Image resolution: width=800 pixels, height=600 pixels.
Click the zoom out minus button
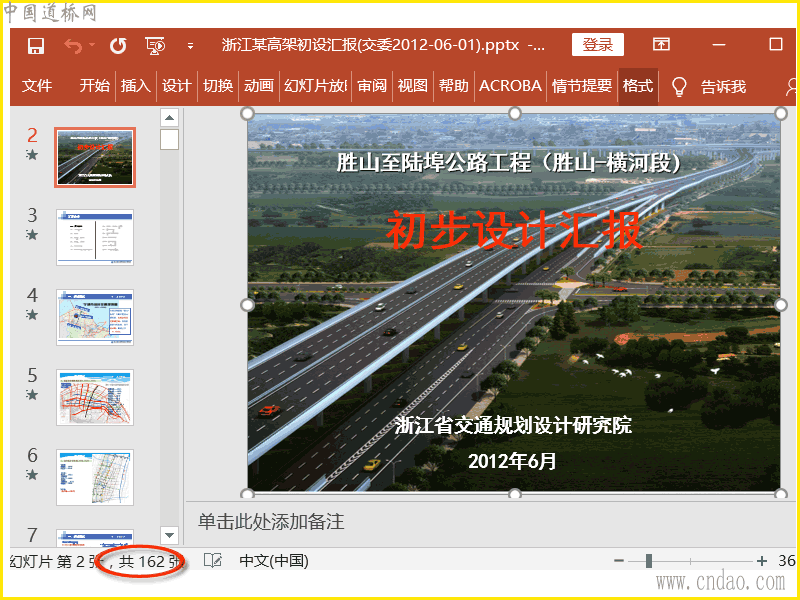(619, 561)
